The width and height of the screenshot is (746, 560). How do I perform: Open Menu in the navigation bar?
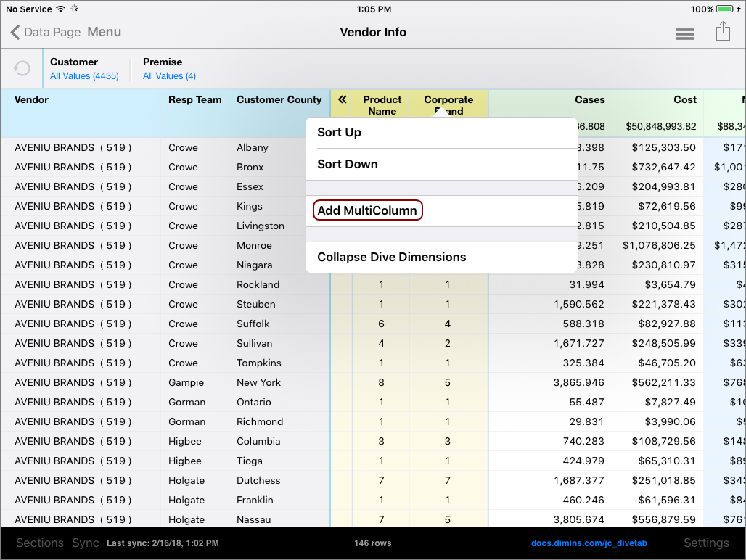pyautogui.click(x=104, y=32)
